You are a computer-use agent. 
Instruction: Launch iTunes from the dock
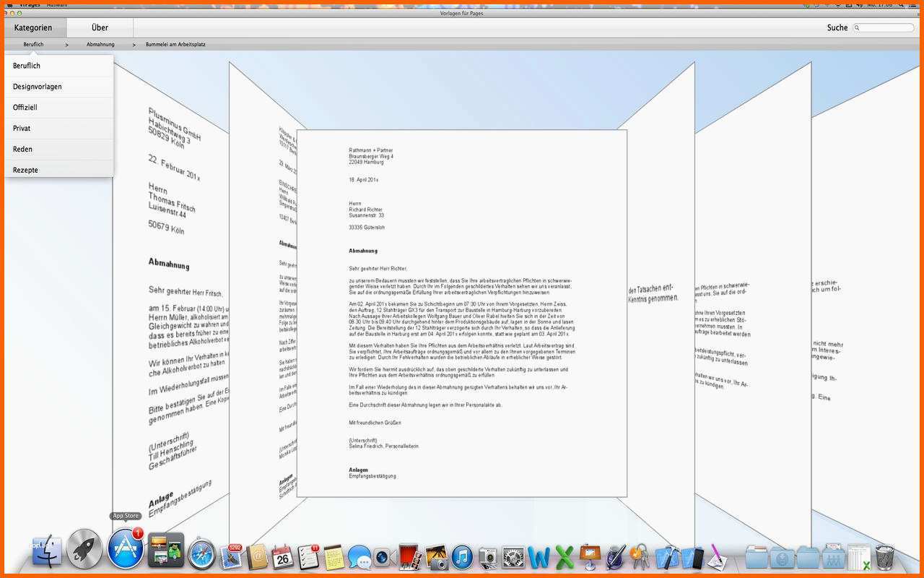click(462, 556)
